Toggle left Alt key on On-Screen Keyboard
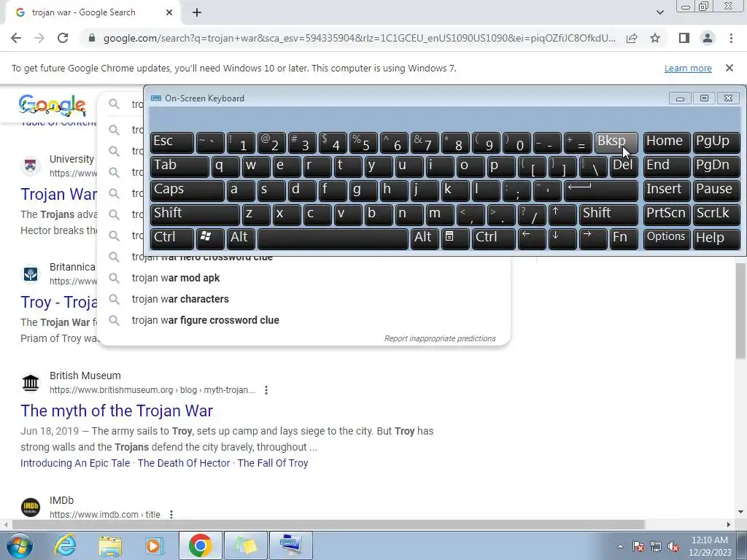 (x=241, y=238)
